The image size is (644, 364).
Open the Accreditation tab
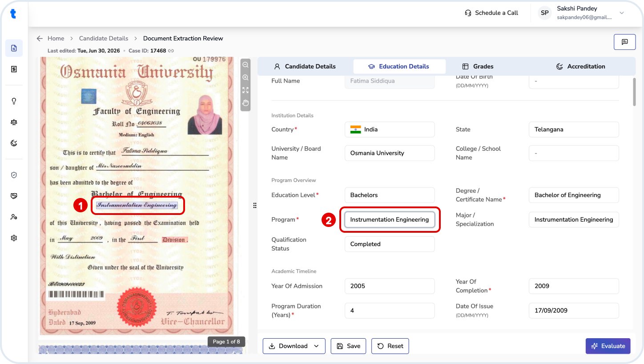[x=581, y=66]
